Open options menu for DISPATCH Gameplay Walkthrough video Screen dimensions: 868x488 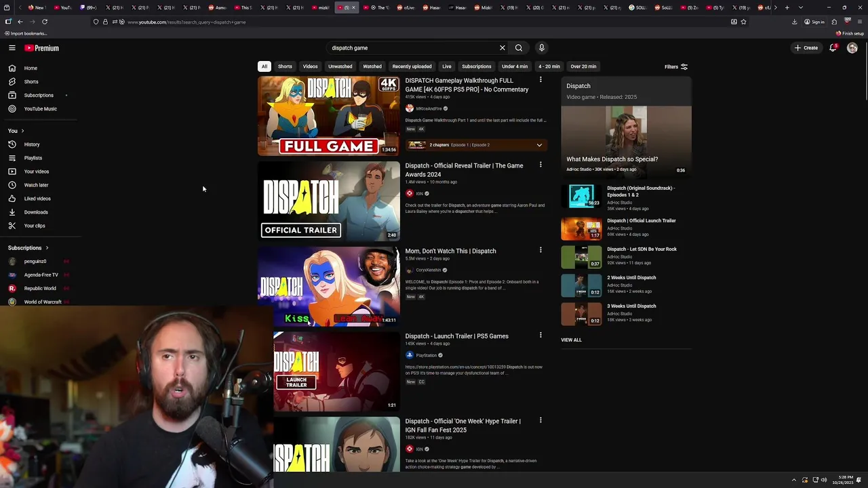coord(540,80)
